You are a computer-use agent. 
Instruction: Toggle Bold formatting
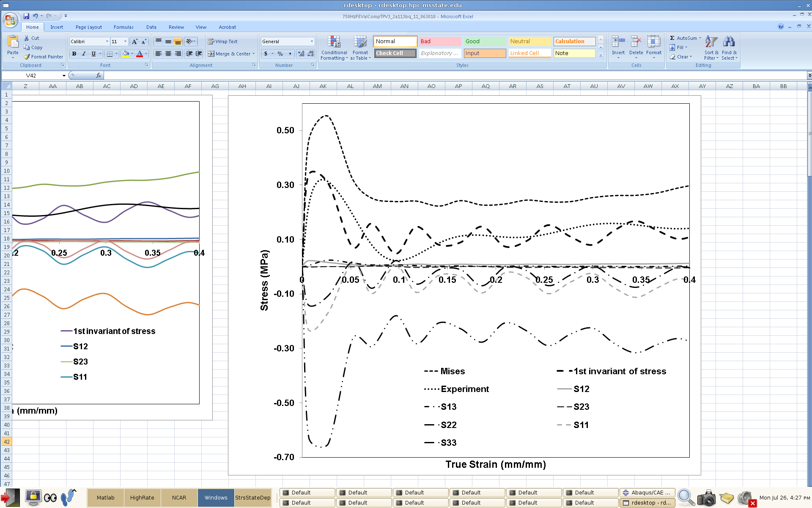pyautogui.click(x=74, y=54)
